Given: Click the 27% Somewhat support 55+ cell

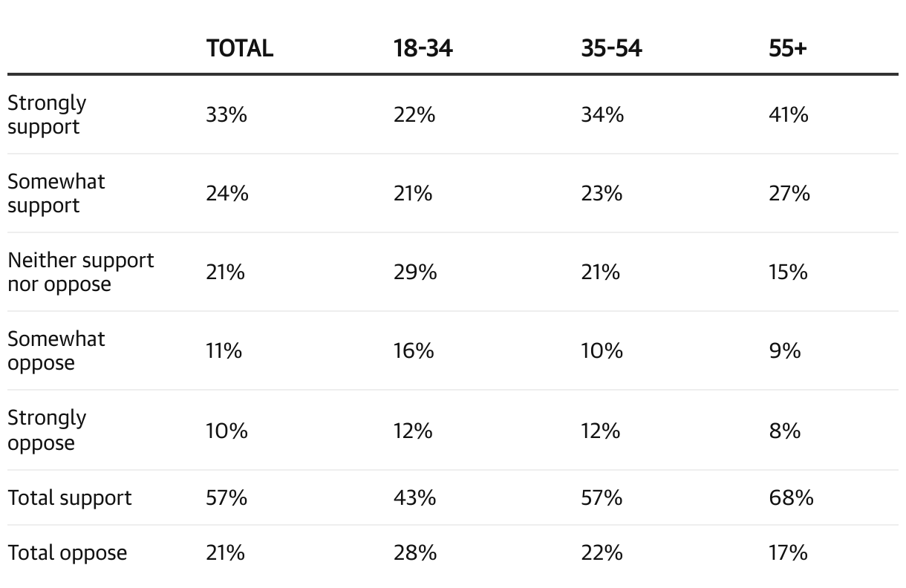Looking at the screenshot, I should coord(789,193).
